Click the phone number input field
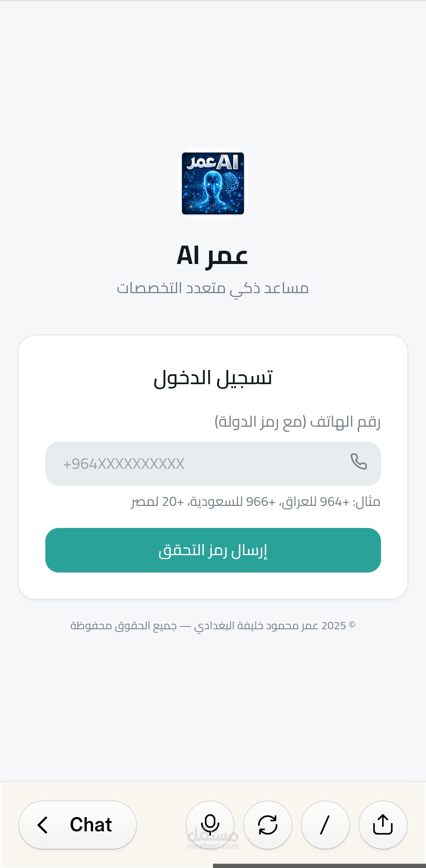 pos(213,463)
